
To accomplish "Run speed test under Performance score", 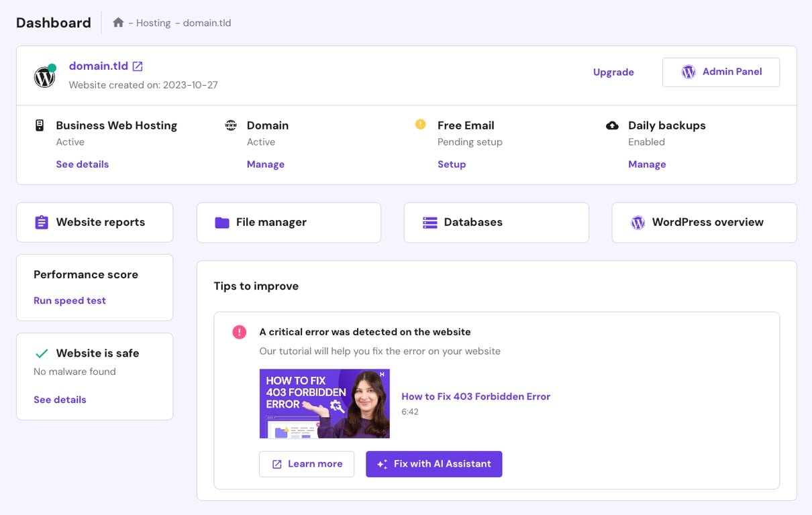I will pos(69,300).
